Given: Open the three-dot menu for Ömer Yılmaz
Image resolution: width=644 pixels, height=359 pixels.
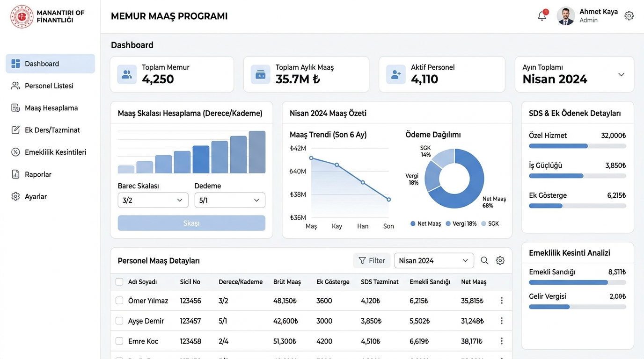Looking at the screenshot, I should click(x=502, y=301).
